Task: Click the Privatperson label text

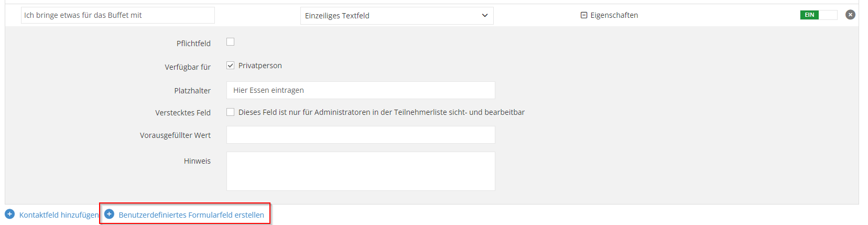Action: pyautogui.click(x=260, y=66)
